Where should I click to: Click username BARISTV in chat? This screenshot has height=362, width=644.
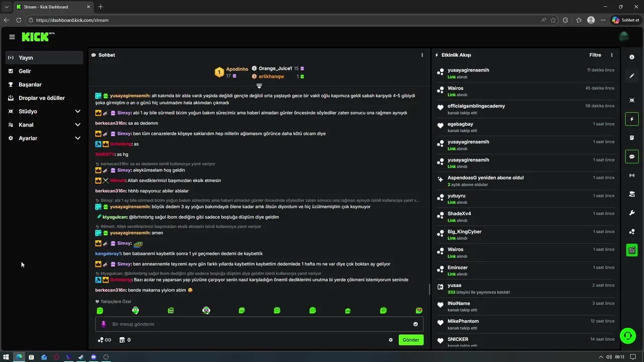click(x=105, y=154)
